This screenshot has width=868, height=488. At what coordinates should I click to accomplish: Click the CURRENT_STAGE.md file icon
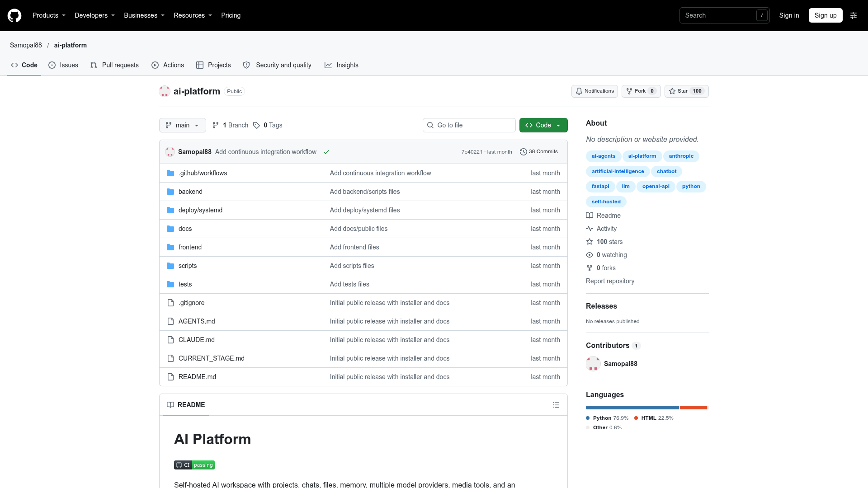[170, 358]
